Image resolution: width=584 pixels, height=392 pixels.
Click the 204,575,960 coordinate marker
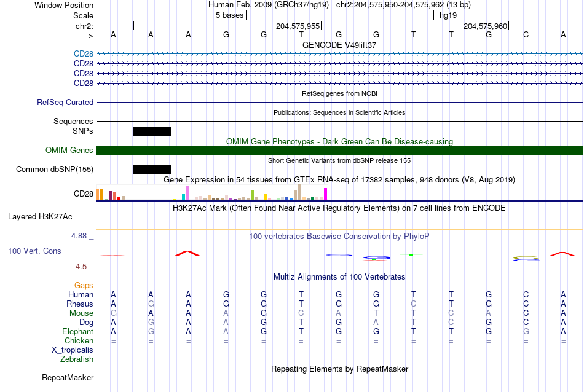point(486,26)
